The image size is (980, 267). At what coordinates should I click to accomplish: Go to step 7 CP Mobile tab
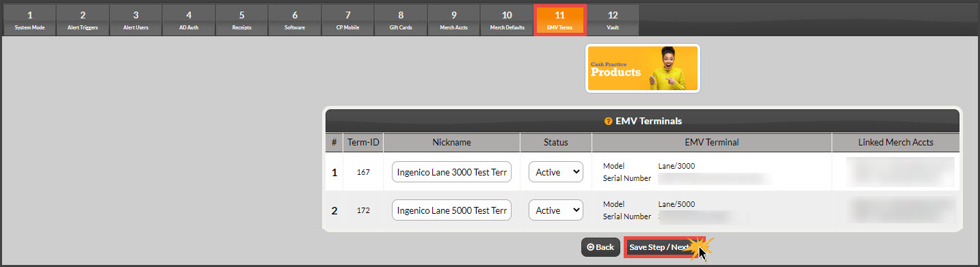[347, 20]
